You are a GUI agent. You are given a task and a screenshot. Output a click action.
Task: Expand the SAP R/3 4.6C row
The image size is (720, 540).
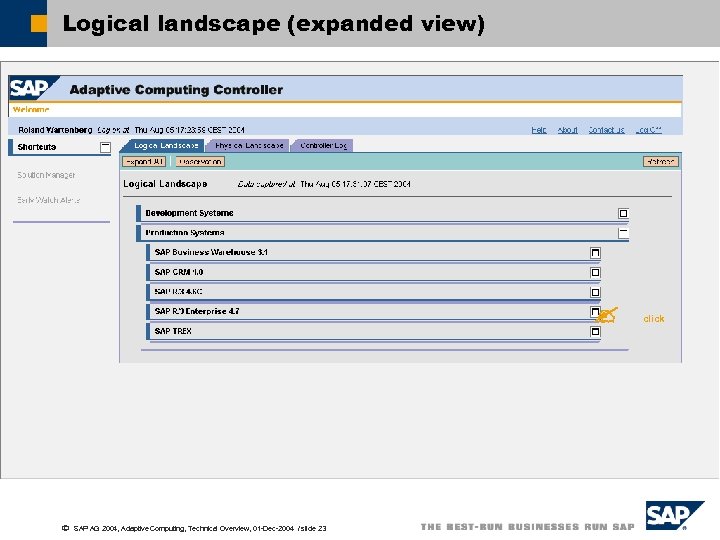595,292
